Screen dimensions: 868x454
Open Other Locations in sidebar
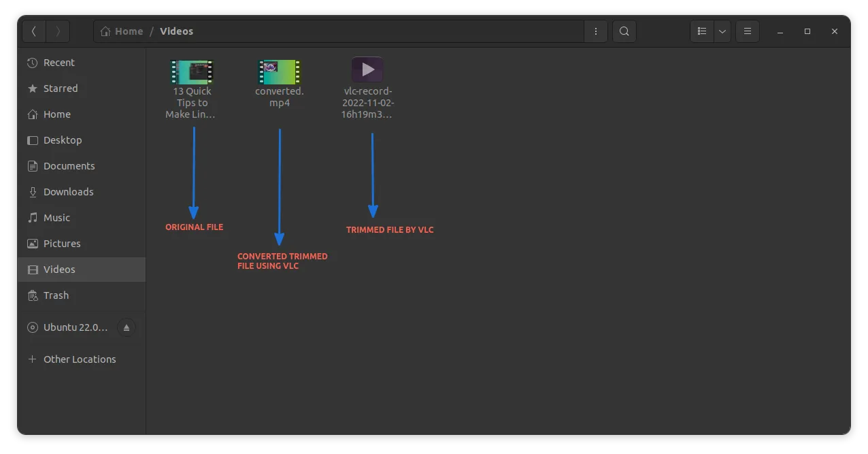pos(79,359)
